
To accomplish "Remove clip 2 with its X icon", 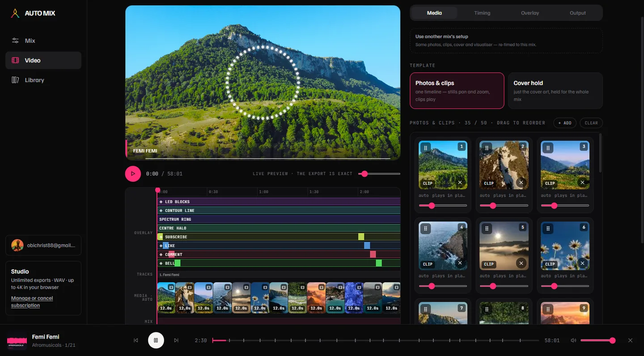I will (521, 183).
